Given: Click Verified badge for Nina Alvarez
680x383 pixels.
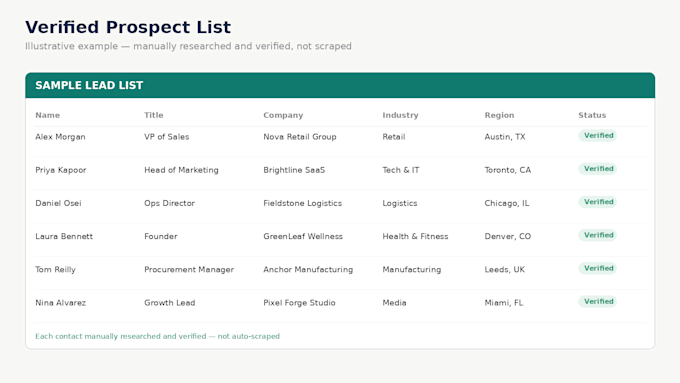Looking at the screenshot, I should tap(598, 301).
